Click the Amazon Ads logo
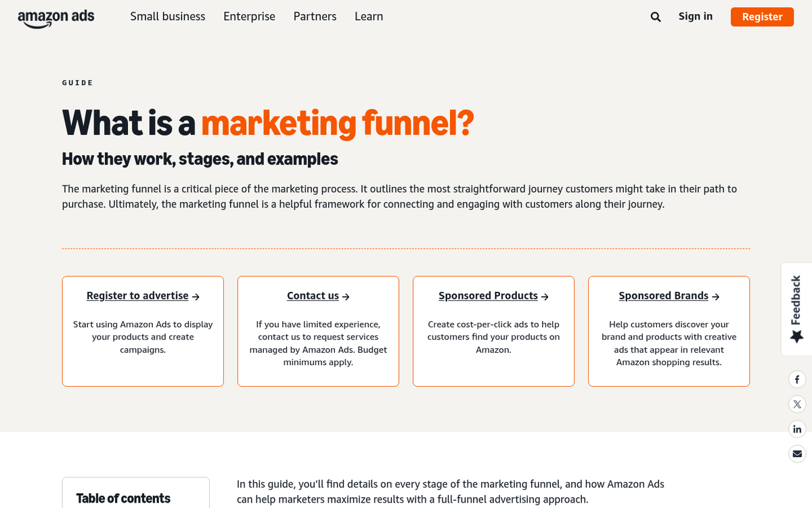812x508 pixels. pyautogui.click(x=55, y=18)
